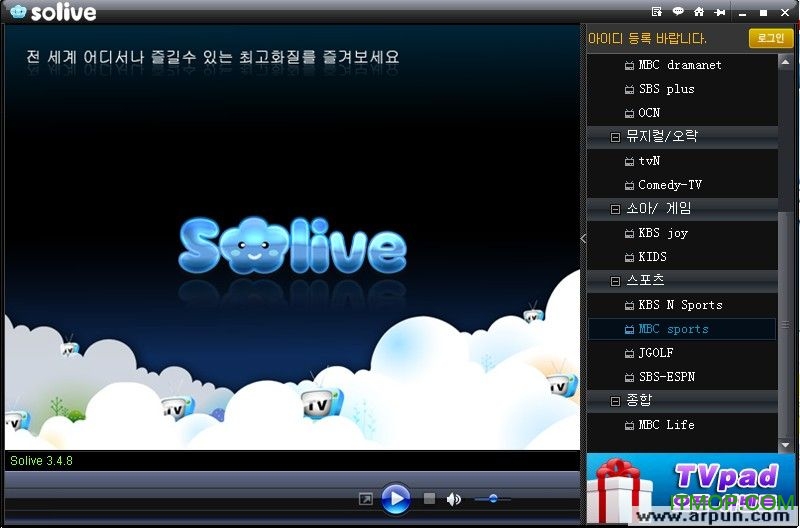Screen dimensions: 800x528
Task: Click the TV icon beside SBS-ESPN
Action: [630, 377]
